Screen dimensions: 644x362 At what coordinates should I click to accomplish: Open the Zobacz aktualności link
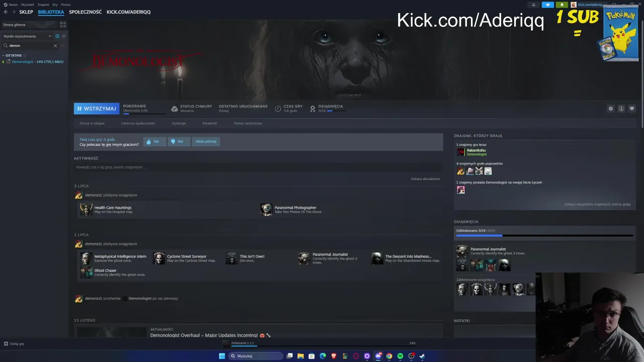[x=425, y=178]
